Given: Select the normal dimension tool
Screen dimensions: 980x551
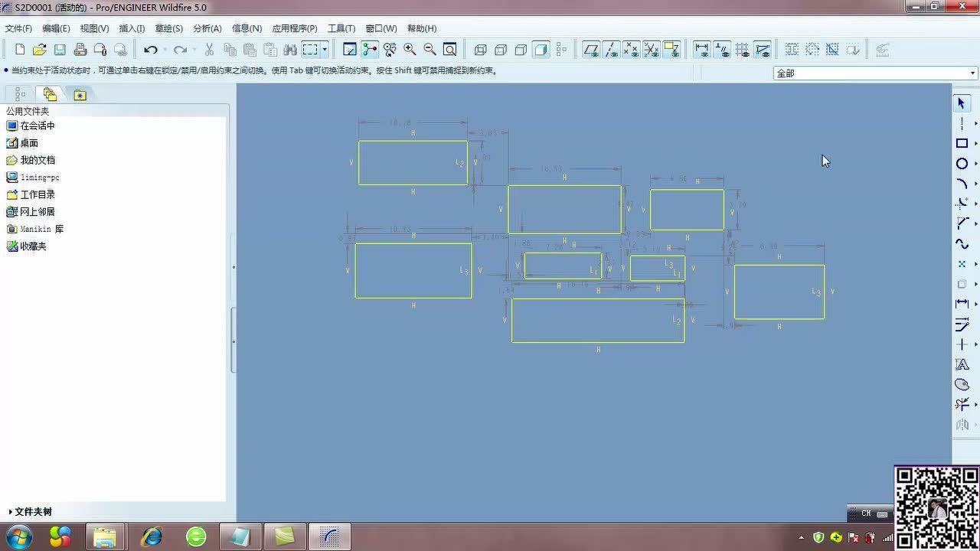Looking at the screenshot, I should tap(962, 304).
